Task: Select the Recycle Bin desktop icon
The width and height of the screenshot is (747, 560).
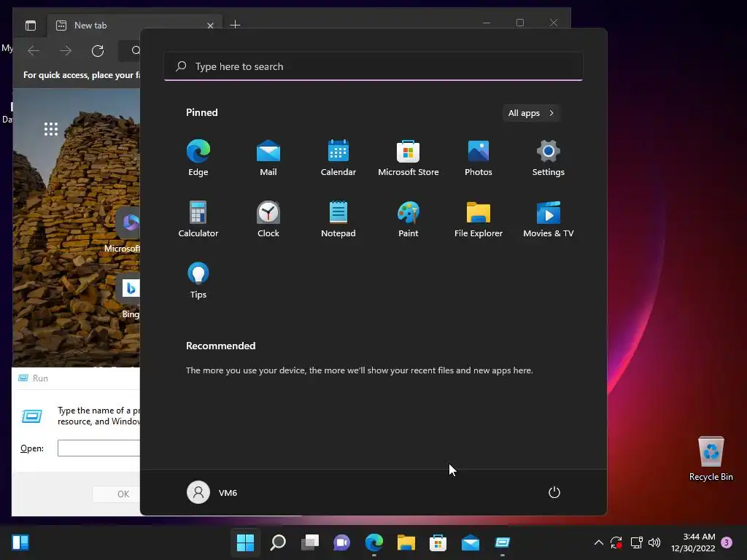Action: click(x=711, y=459)
